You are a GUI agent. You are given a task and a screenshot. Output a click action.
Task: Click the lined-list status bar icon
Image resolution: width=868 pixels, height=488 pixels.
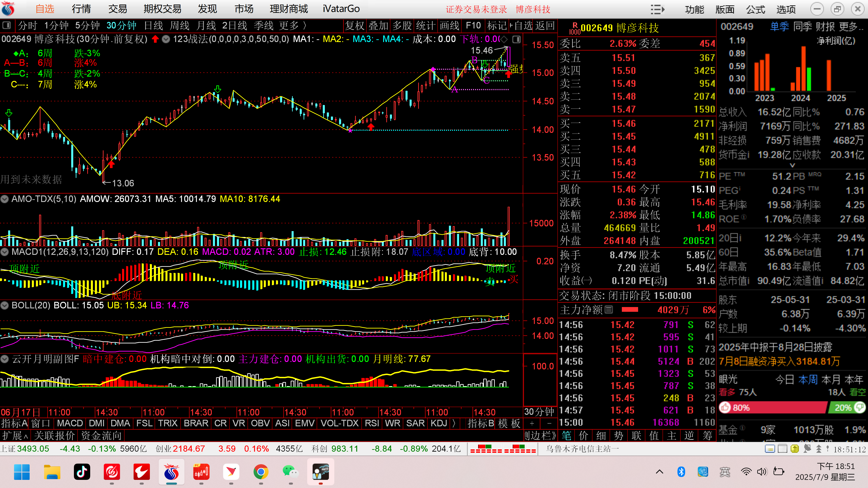[782, 449]
